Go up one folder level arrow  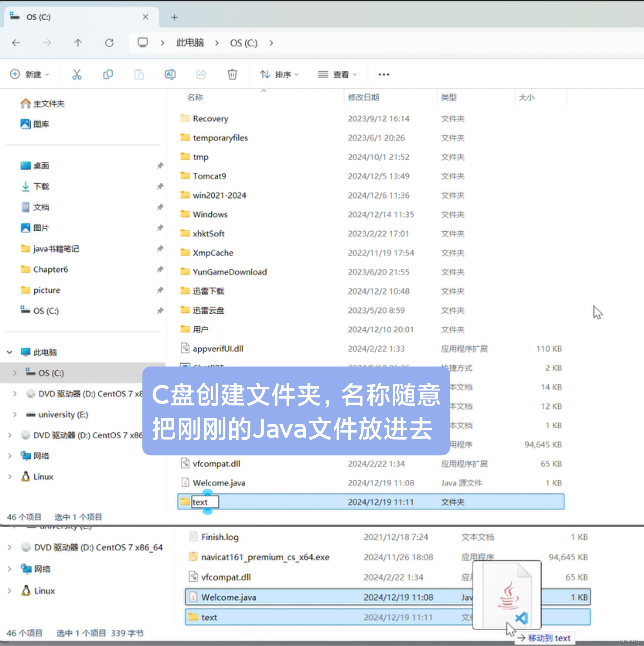(78, 43)
